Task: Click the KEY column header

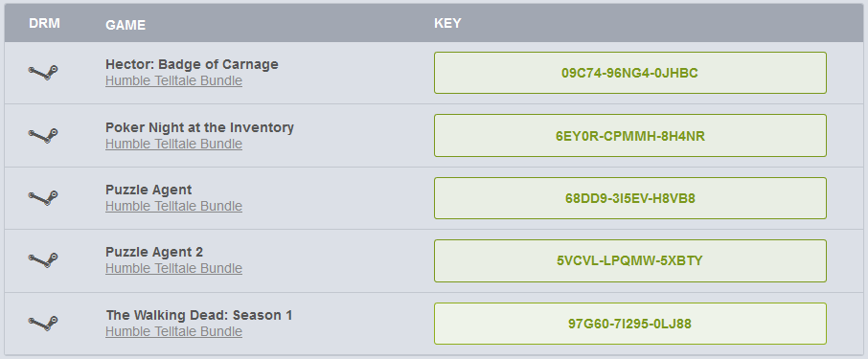Action: pyautogui.click(x=447, y=23)
